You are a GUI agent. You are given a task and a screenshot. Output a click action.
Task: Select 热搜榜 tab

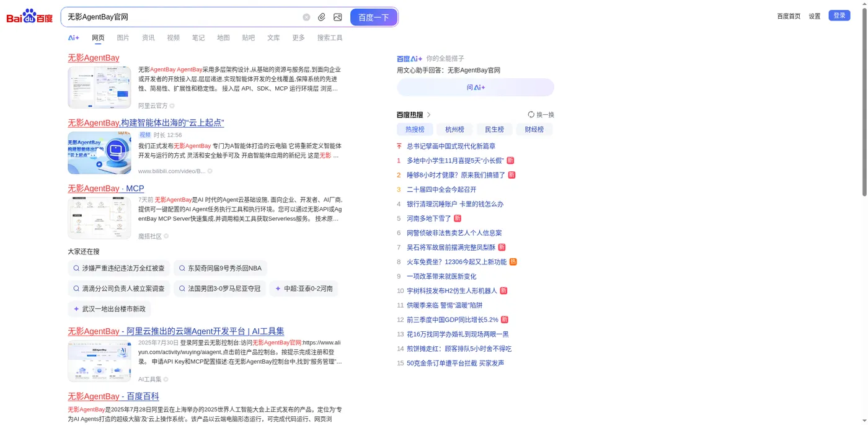[415, 130]
